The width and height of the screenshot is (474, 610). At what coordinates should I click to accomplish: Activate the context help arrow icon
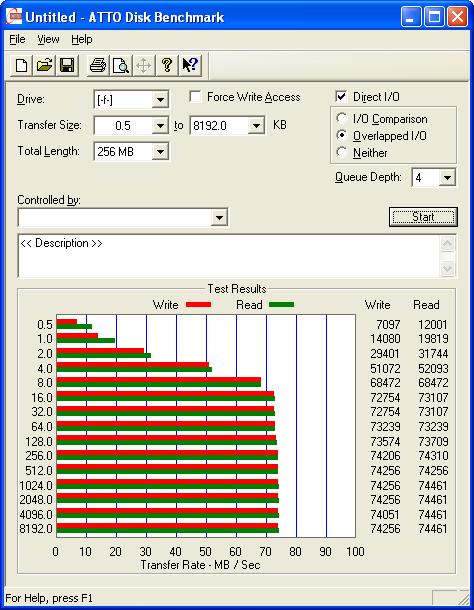[190, 65]
